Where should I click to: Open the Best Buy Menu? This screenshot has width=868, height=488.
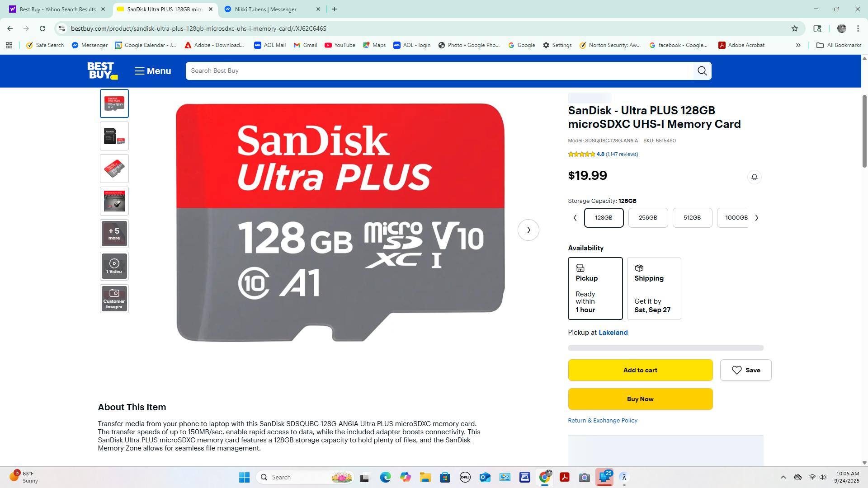coord(153,71)
